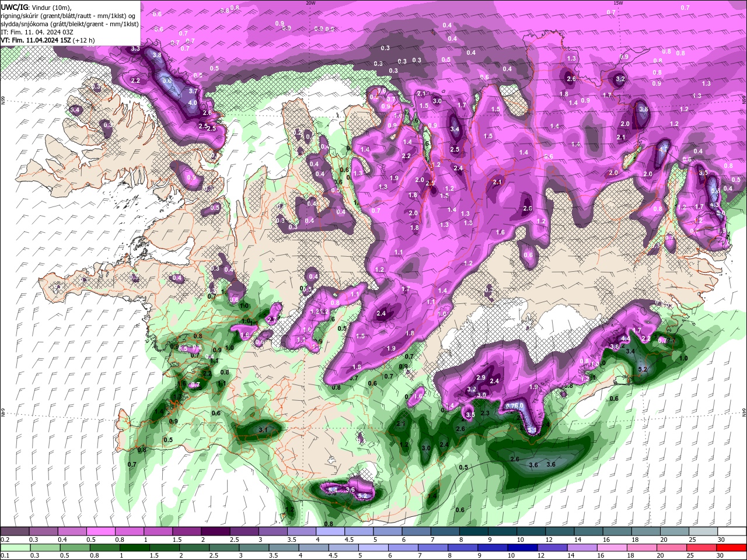Click the '20W' longitude label at the map top
The width and height of the screenshot is (747, 560).
(x=310, y=3)
